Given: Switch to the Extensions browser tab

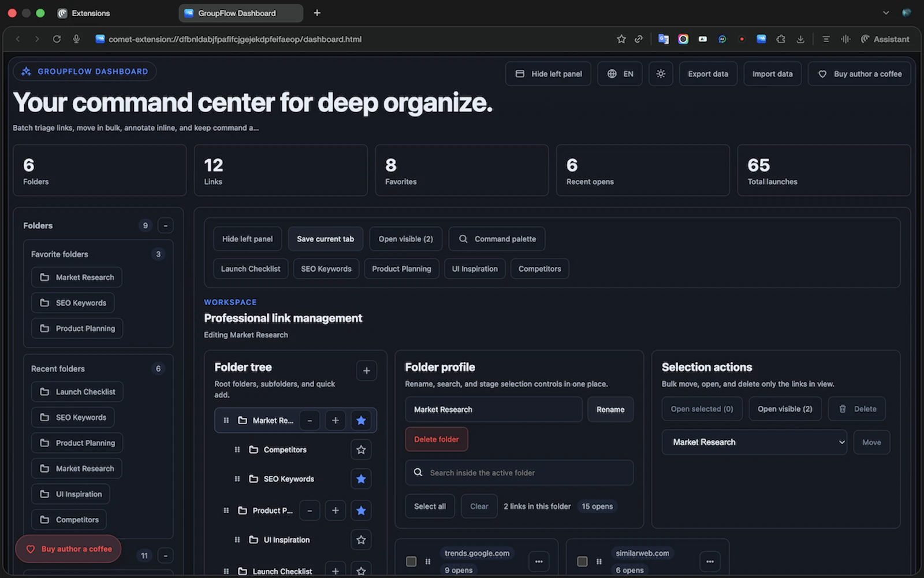Looking at the screenshot, I should click(91, 13).
